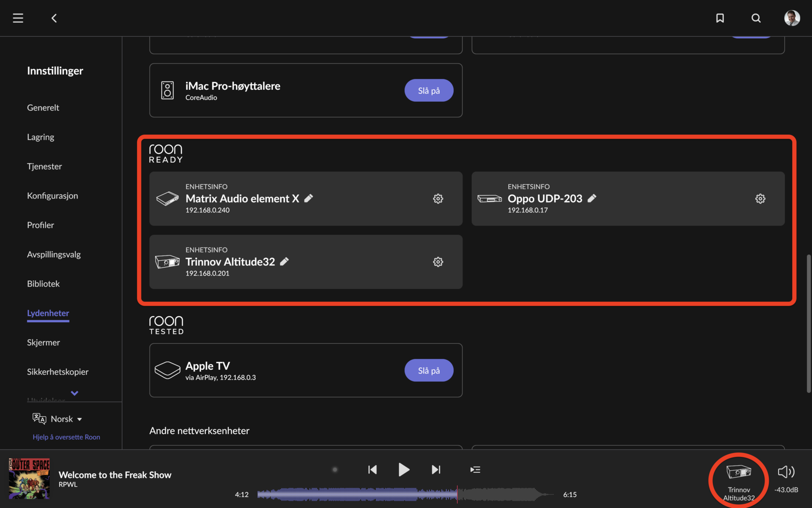Image resolution: width=812 pixels, height=508 pixels.
Task: Open ENHETSINFO for Trinnov Altitude32
Action: pyautogui.click(x=206, y=250)
